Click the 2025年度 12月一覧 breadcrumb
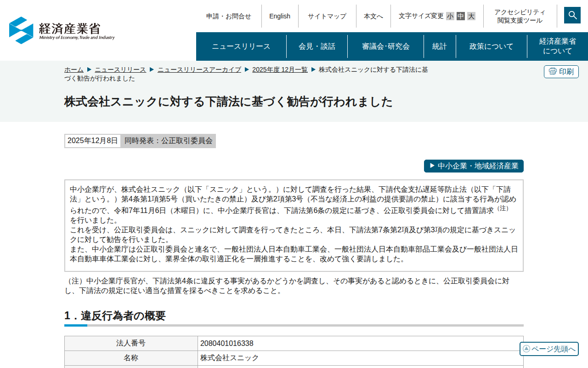The height and width of the screenshot is (368, 588). tap(280, 69)
